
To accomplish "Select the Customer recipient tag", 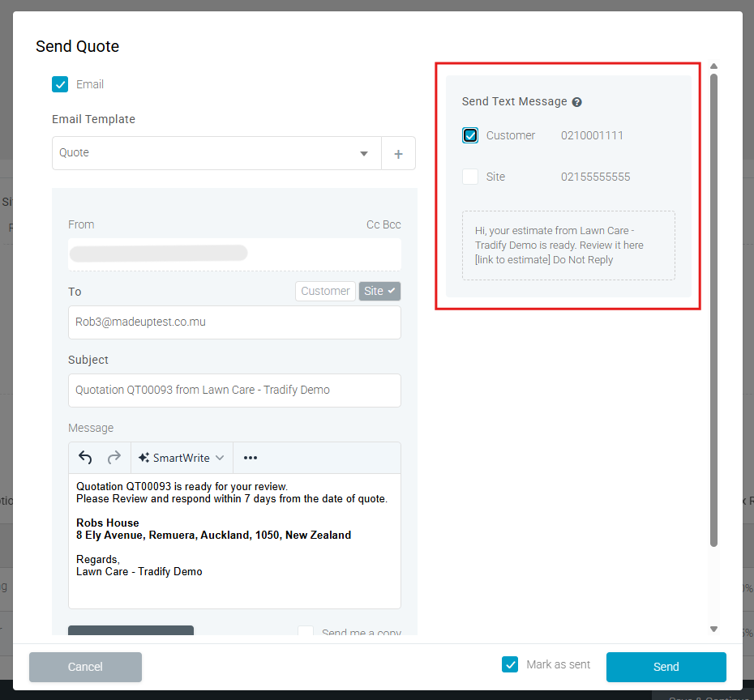I will tap(325, 291).
